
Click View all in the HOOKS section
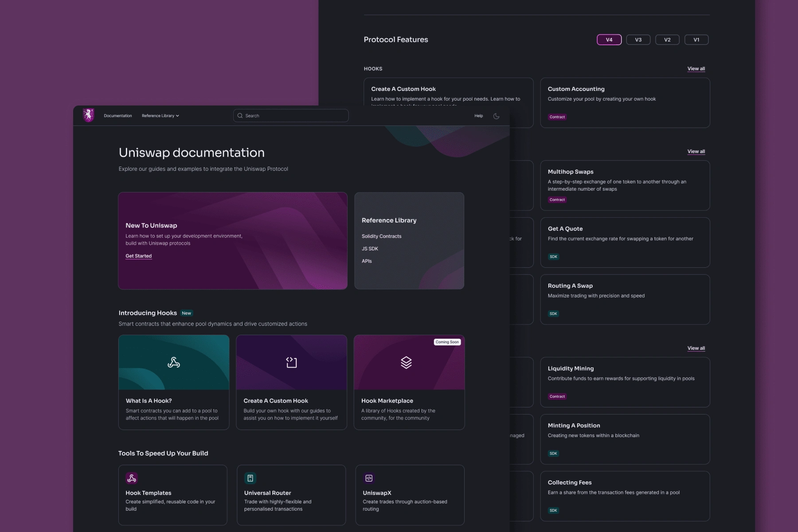(x=696, y=69)
